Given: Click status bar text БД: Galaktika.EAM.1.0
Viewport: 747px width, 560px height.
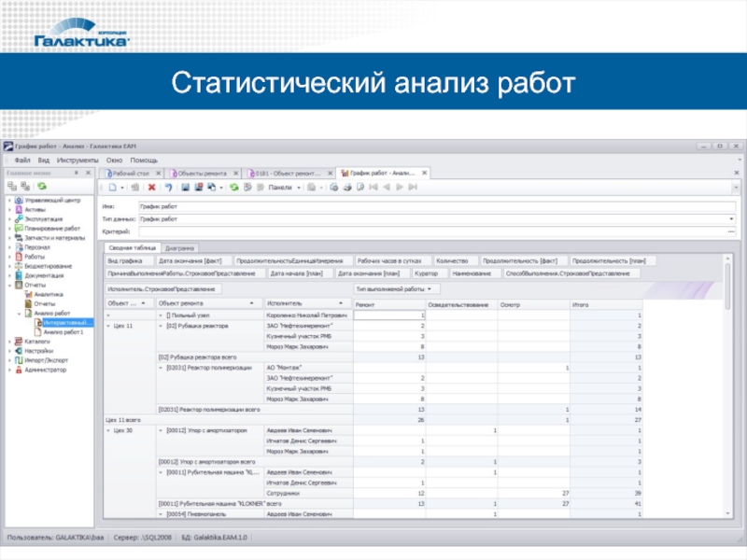Looking at the screenshot, I should 215,538.
